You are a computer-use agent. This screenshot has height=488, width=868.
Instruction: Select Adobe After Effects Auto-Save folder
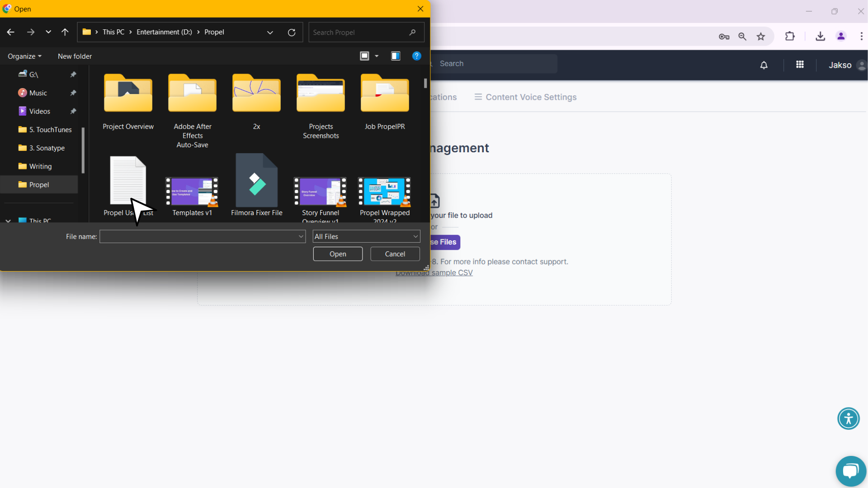[x=192, y=110]
